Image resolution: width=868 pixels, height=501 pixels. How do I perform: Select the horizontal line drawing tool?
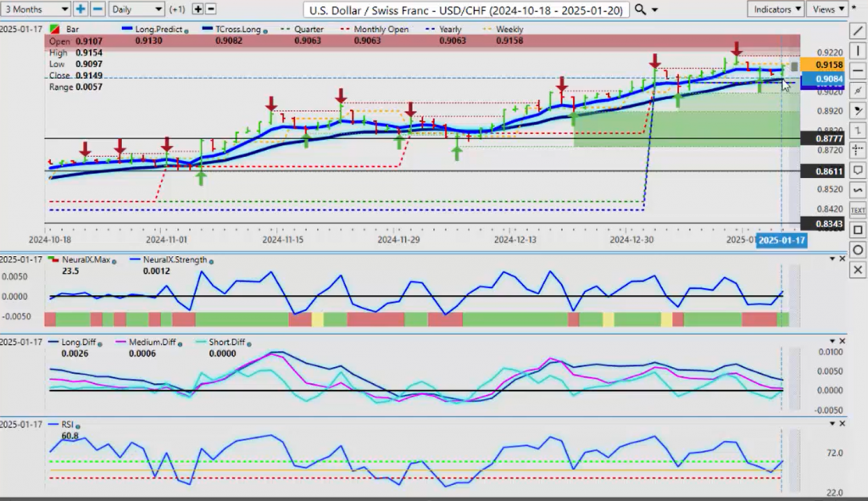pyautogui.click(x=857, y=70)
